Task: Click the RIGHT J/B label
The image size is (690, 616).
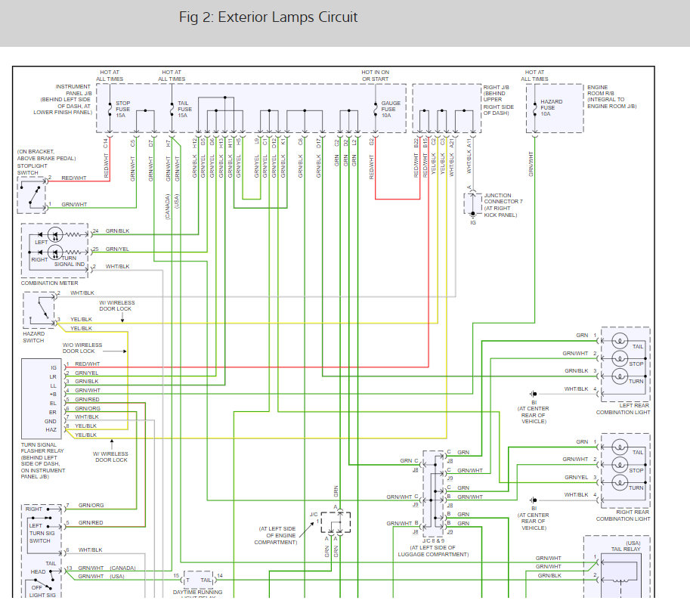Action: 496,87
